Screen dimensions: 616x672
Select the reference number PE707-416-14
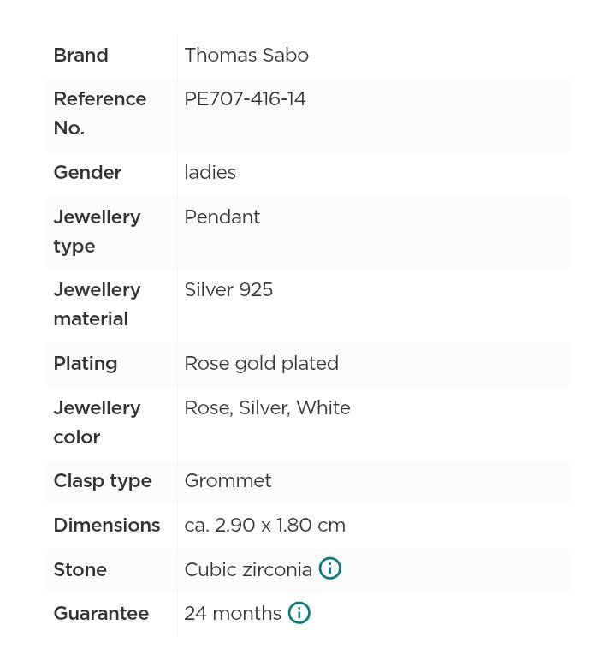pos(245,99)
